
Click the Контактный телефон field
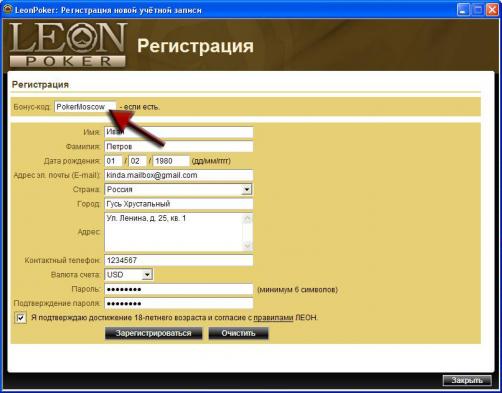coord(179,260)
